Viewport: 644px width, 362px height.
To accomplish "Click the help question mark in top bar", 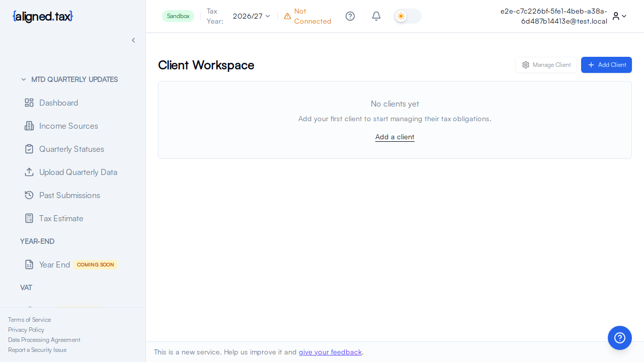I will click(x=350, y=16).
